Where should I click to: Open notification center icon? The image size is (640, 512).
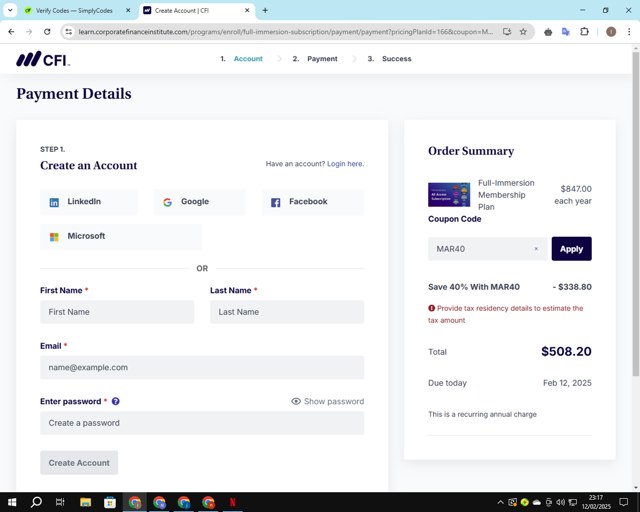pos(624,502)
